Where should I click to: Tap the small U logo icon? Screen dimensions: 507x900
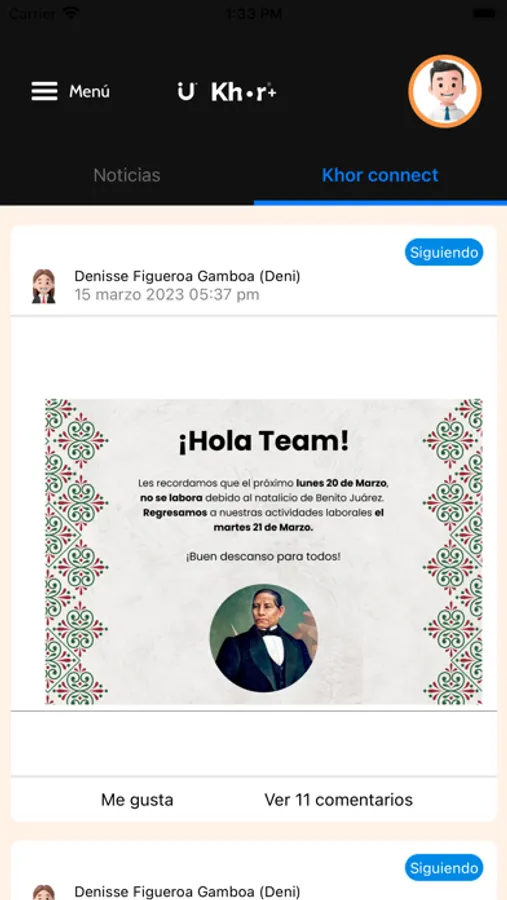point(187,91)
